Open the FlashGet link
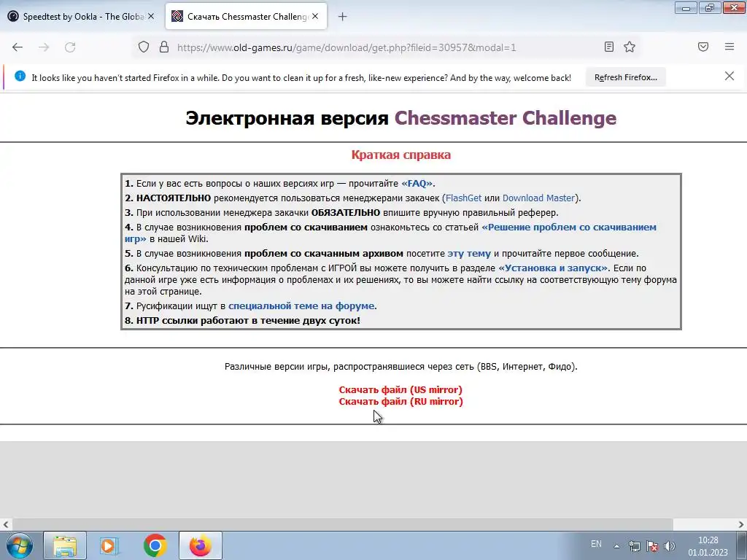The width and height of the screenshot is (747, 560). (463, 198)
